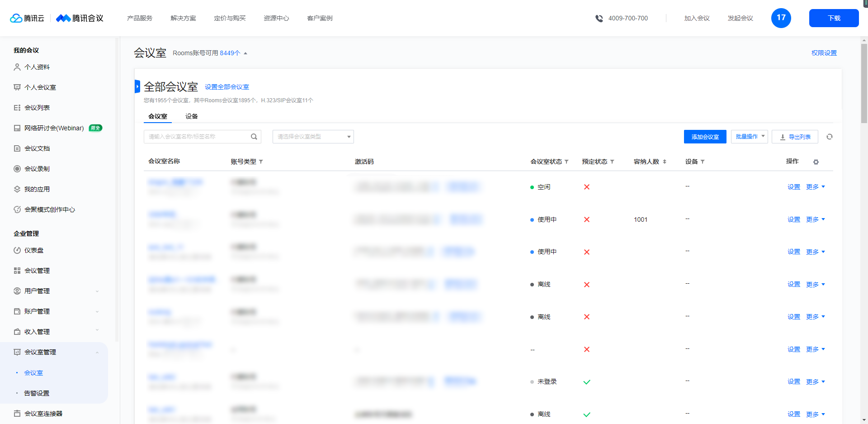Open 资源中心 menu
Image resolution: width=868 pixels, height=424 pixels.
276,18
